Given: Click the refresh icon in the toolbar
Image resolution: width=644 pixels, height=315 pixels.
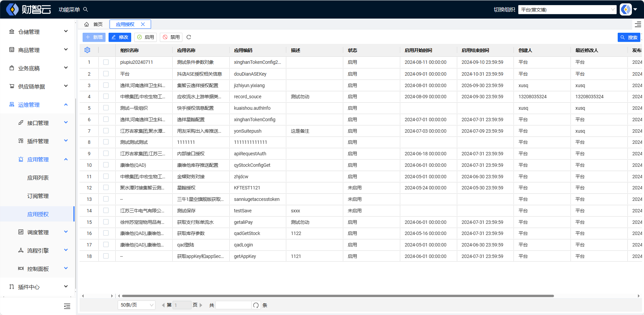Looking at the screenshot, I should pos(189,37).
